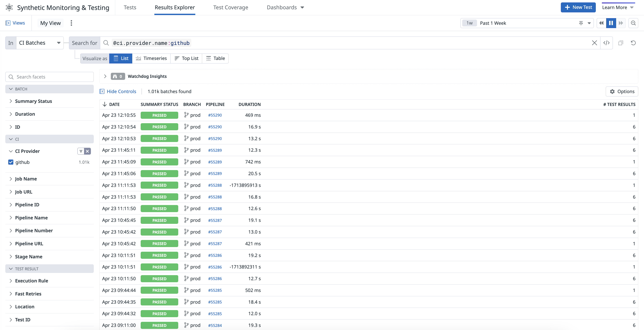This screenshot has height=330, width=644.
Task: Click the CI Provider filter-mode icon
Action: pos(81,151)
